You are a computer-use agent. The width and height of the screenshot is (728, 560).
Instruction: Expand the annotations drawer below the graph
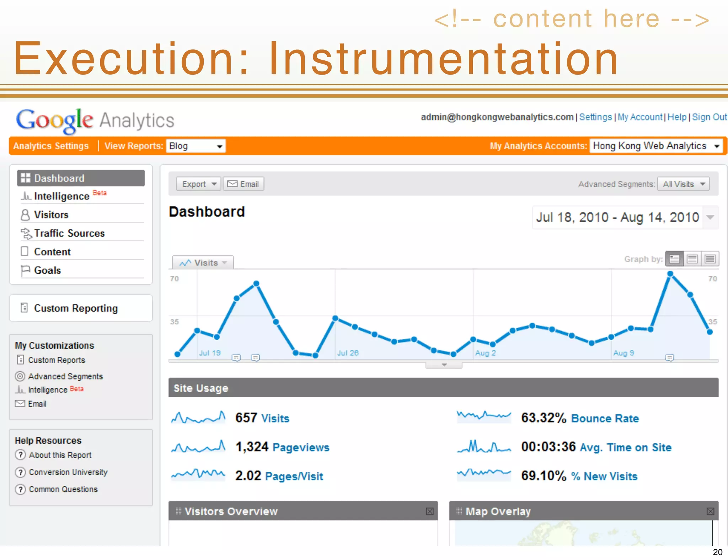pyautogui.click(x=444, y=365)
